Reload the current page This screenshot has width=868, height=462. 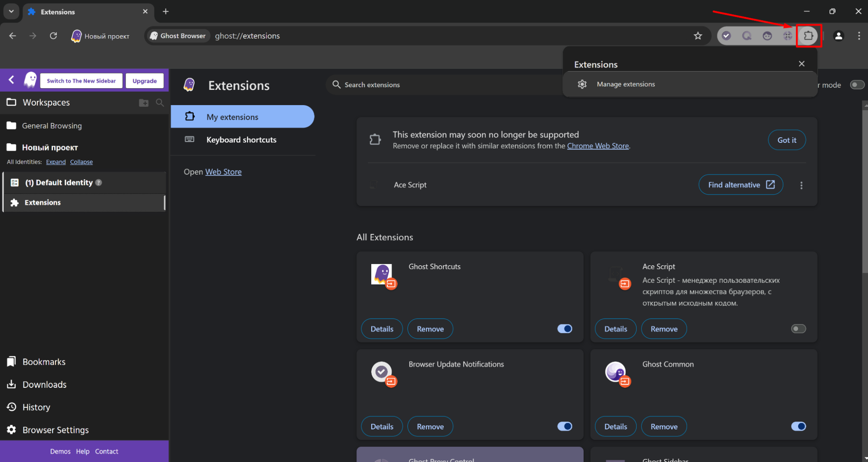[53, 36]
